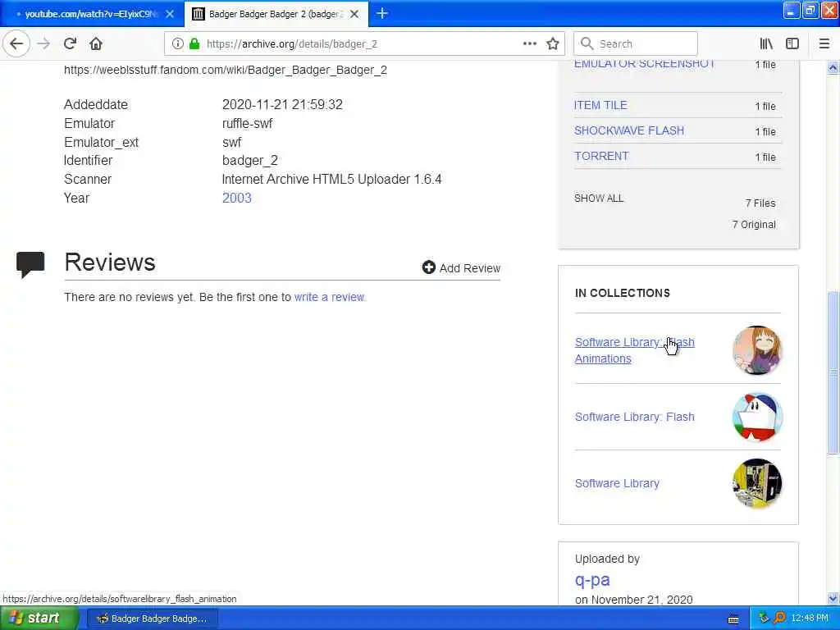Click the first system tray icon

[x=764, y=619]
